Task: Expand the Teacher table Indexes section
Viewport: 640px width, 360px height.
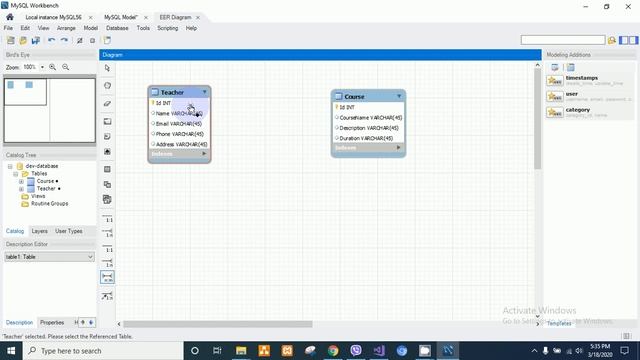Action: click(x=204, y=153)
